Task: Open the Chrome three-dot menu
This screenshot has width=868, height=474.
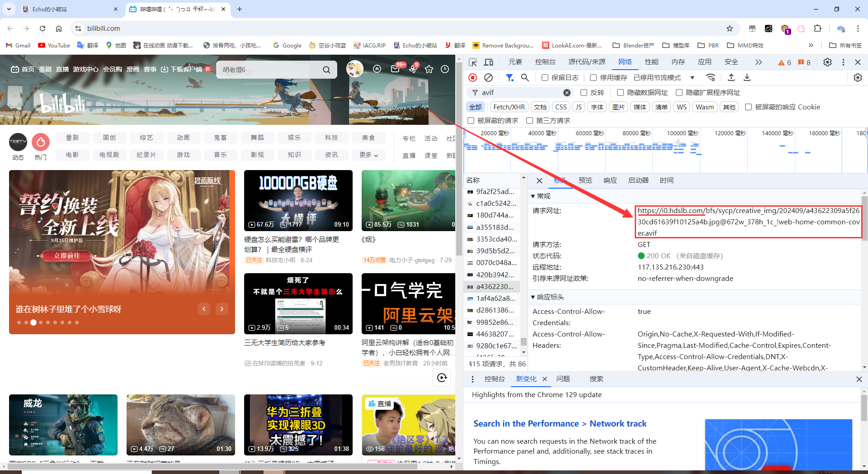Action: 858,28
